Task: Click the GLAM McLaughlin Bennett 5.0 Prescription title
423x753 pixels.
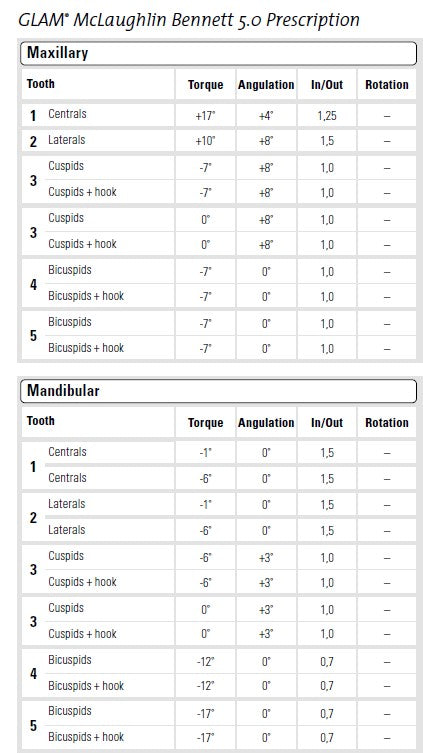Action: tap(189, 20)
